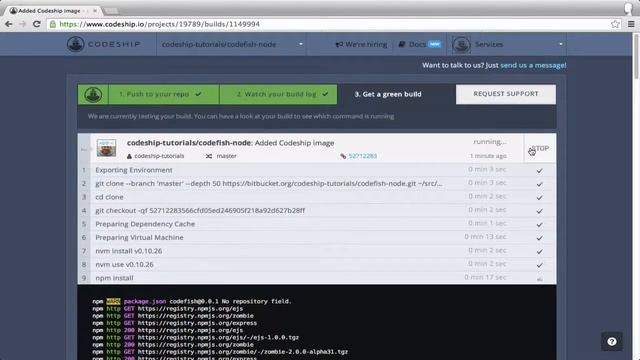Collapse the npm install log row
This screenshot has width=640, height=360.
point(317,278)
